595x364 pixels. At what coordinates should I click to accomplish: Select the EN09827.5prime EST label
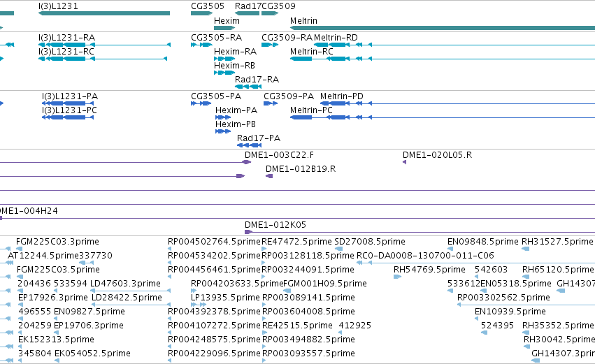pyautogui.click(x=89, y=312)
